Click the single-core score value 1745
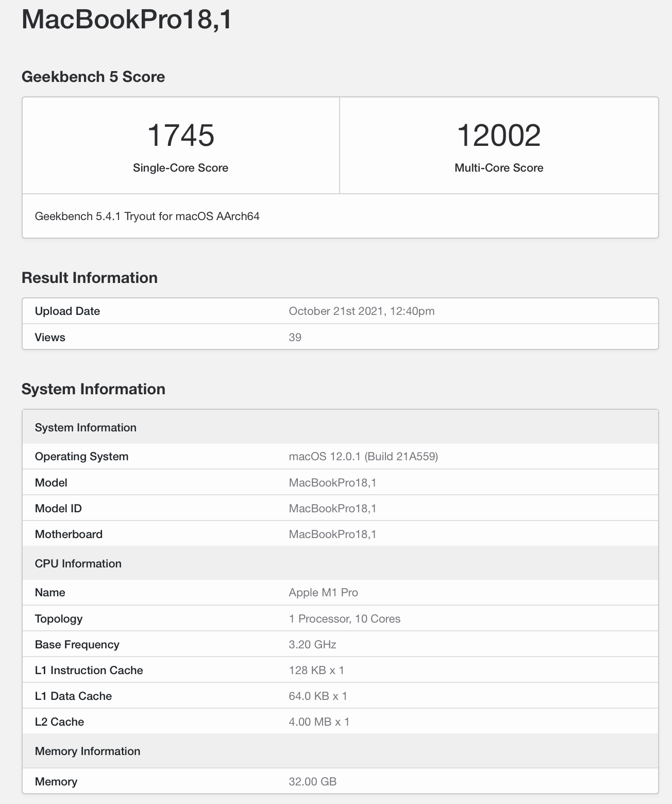Screen dimensions: 672x804 [180, 135]
